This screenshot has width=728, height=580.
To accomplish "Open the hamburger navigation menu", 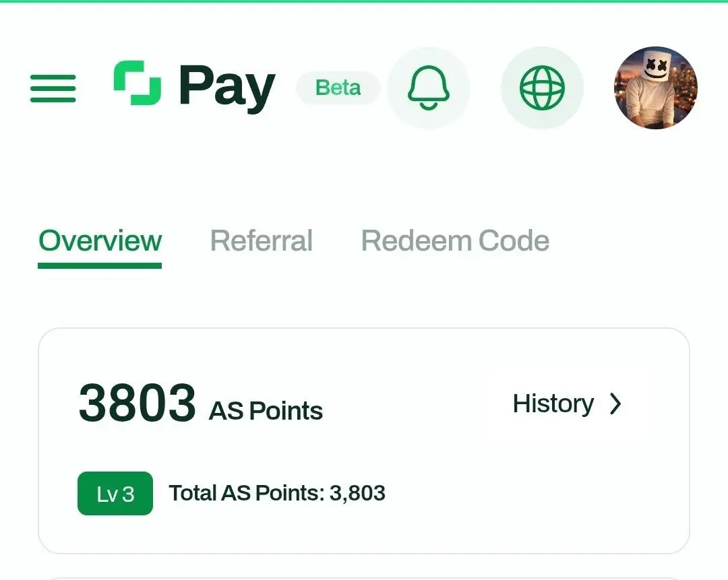I will point(53,88).
